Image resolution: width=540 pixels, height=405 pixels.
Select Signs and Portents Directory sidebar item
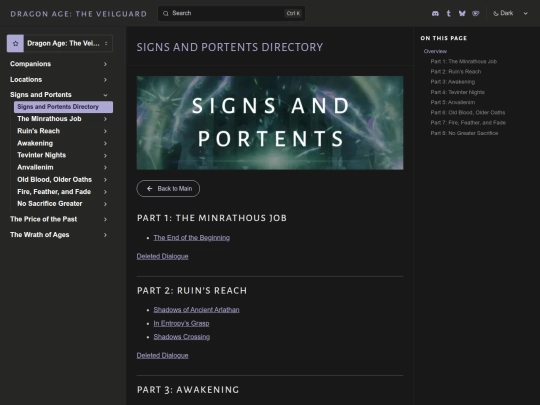(x=63, y=107)
